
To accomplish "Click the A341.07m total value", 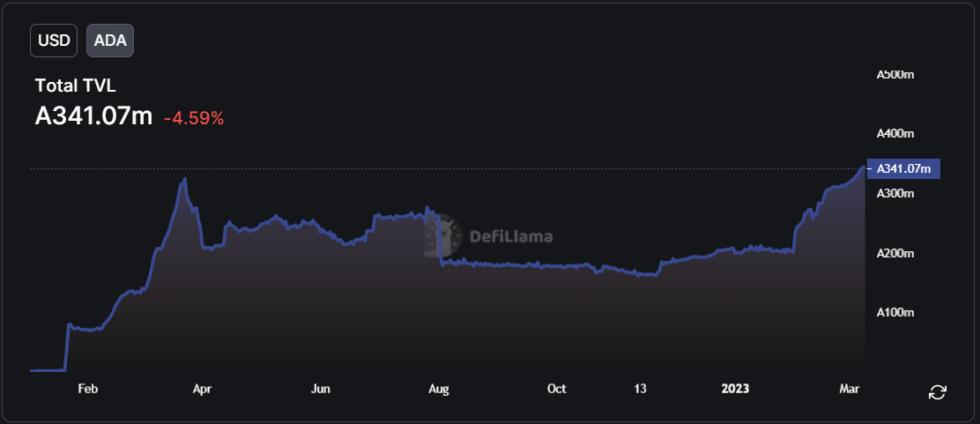I will tap(93, 115).
